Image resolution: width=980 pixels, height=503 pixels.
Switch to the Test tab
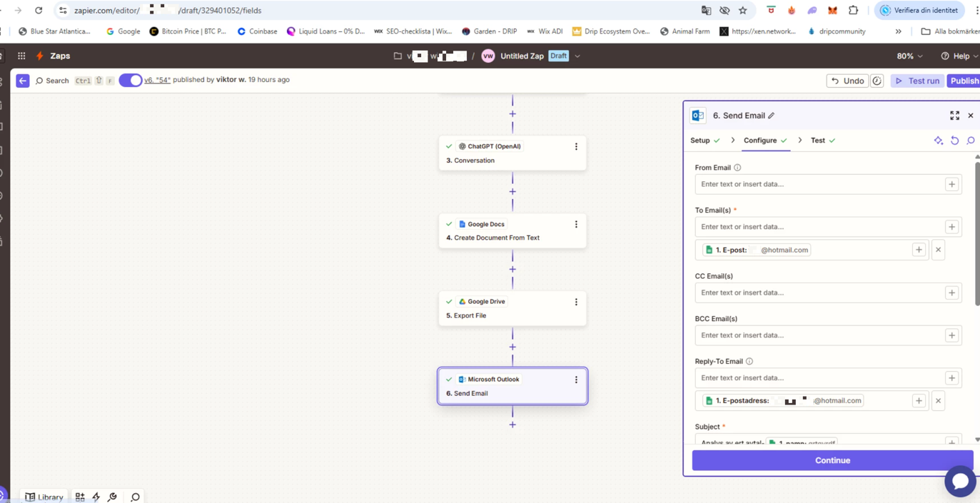[817, 141]
